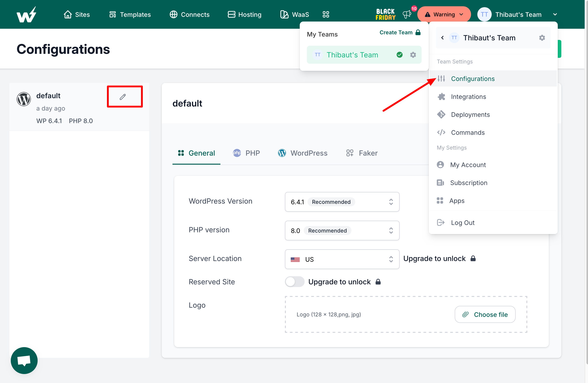The width and height of the screenshot is (588, 383).
Task: Select the Commands menu icon in team settings
Action: point(441,133)
